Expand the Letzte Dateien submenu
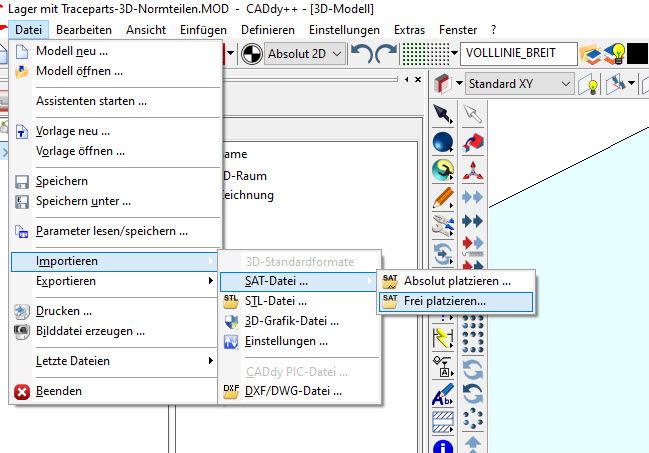The width and height of the screenshot is (649, 453). (x=114, y=361)
